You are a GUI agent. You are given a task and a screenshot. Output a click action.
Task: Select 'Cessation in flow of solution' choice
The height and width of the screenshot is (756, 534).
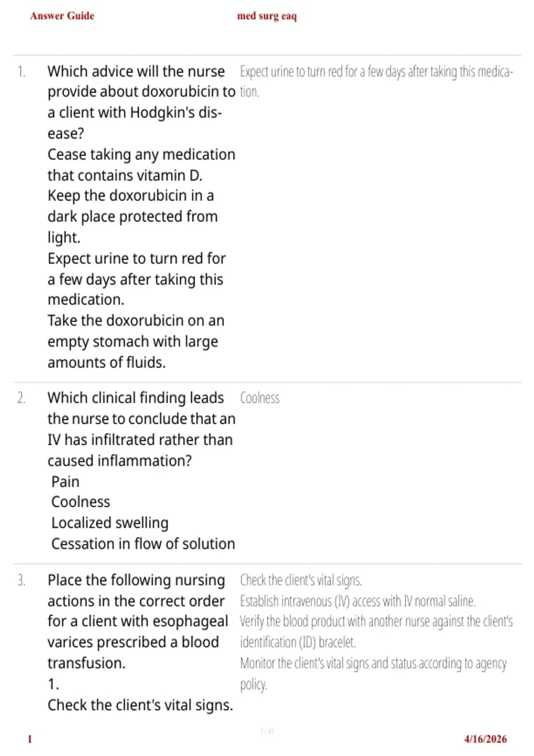pyautogui.click(x=143, y=544)
